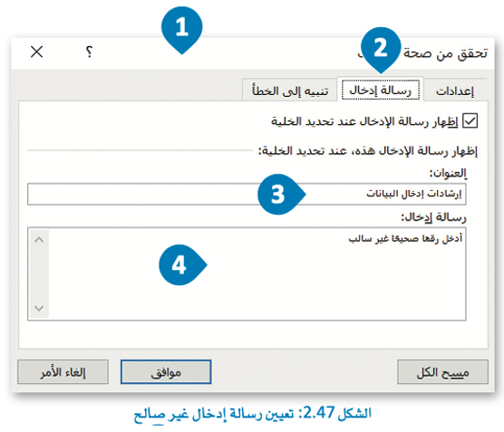Select the رسالة إدخال (Input Message) tab
The height and width of the screenshot is (432, 504).
coord(380,91)
